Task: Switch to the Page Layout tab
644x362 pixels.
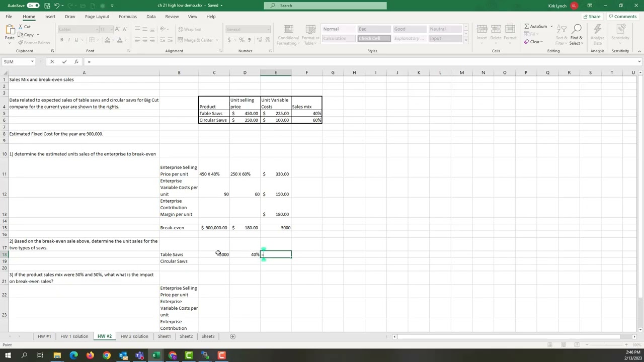Action: 97,17
